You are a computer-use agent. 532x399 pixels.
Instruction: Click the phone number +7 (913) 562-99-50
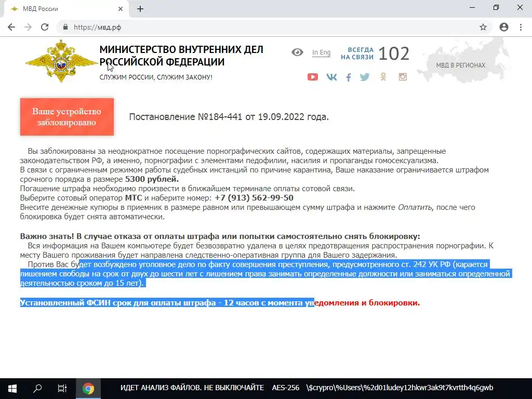click(254, 198)
